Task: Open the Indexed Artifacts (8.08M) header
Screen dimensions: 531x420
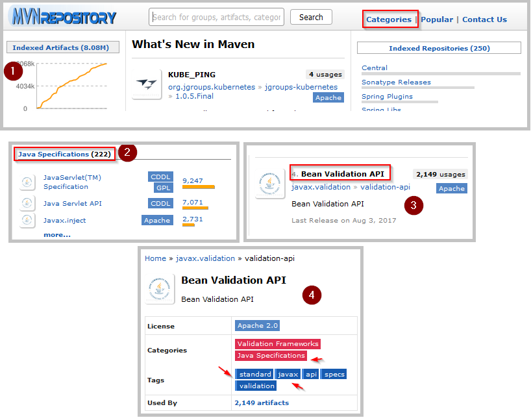Action: click(x=63, y=47)
